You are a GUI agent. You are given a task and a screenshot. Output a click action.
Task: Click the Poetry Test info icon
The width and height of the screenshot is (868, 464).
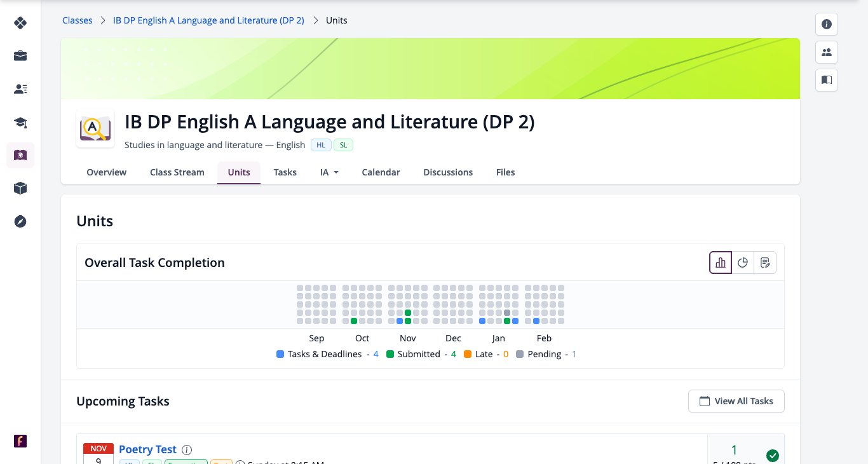pos(187,449)
